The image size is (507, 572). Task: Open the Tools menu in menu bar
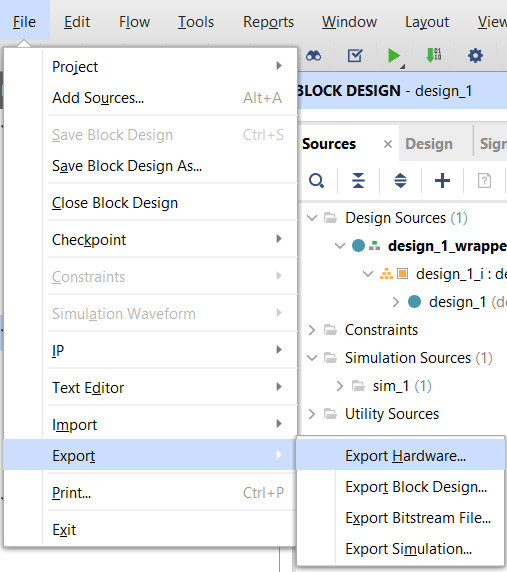pyautogui.click(x=196, y=22)
